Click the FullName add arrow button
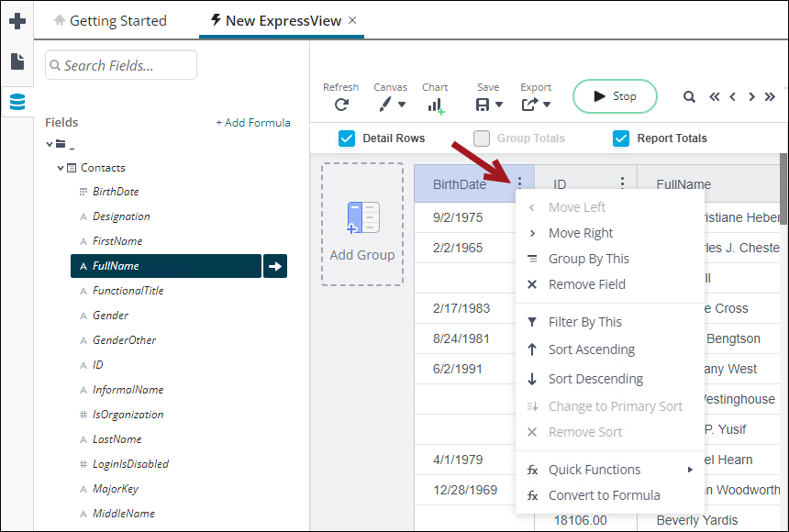 point(275,266)
